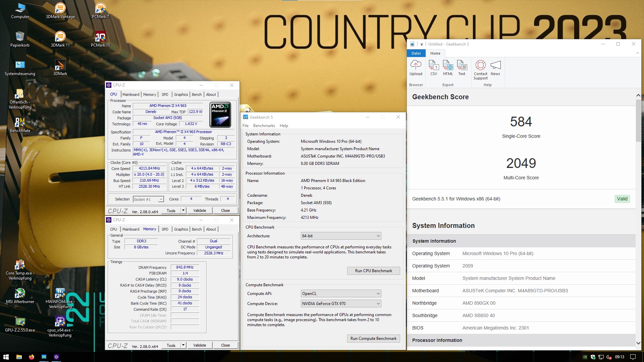This screenshot has width=644, height=362.
Task: Export results with the Text icon
Action: click(x=462, y=68)
